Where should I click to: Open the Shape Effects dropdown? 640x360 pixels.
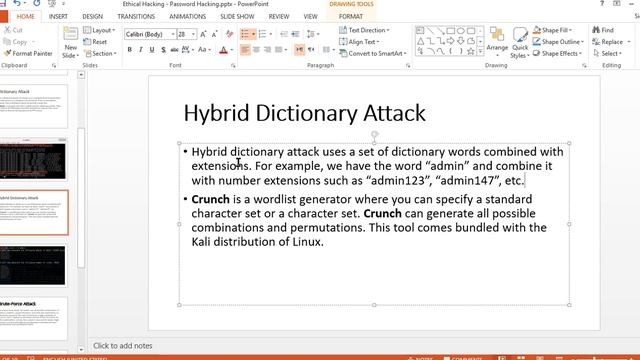tap(557, 53)
